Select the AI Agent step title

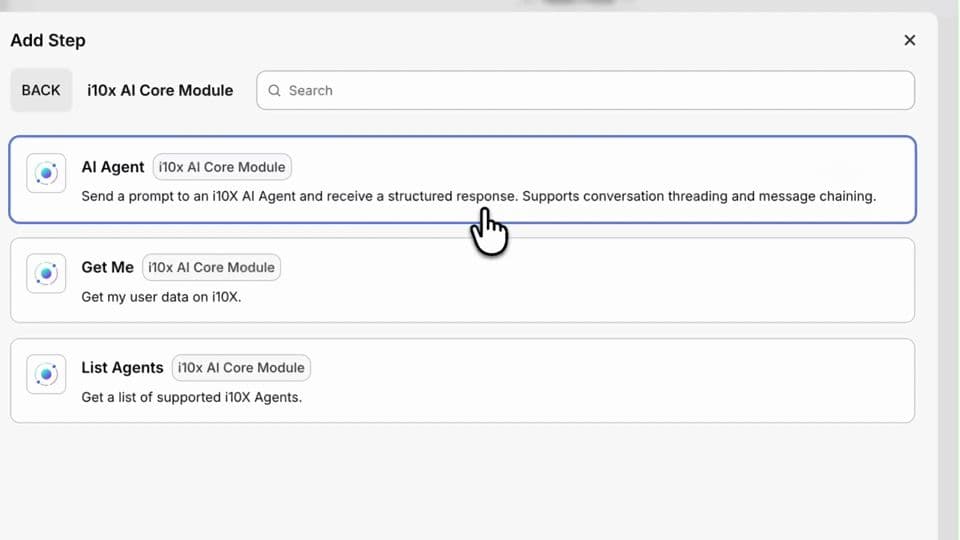(113, 167)
